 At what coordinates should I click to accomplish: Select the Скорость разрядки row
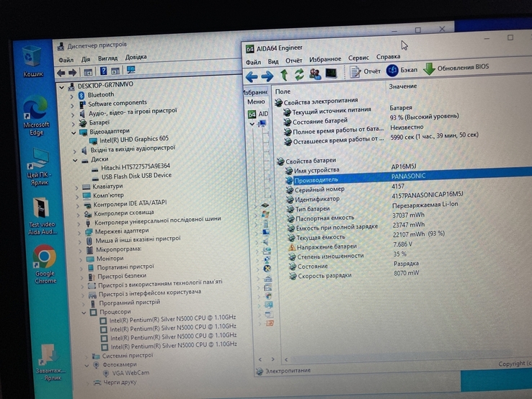[354, 274]
